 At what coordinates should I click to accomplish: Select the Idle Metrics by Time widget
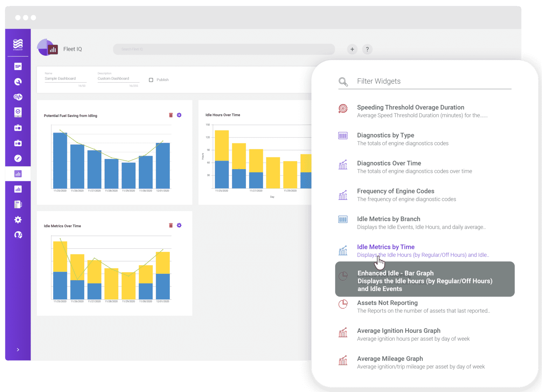click(x=386, y=247)
